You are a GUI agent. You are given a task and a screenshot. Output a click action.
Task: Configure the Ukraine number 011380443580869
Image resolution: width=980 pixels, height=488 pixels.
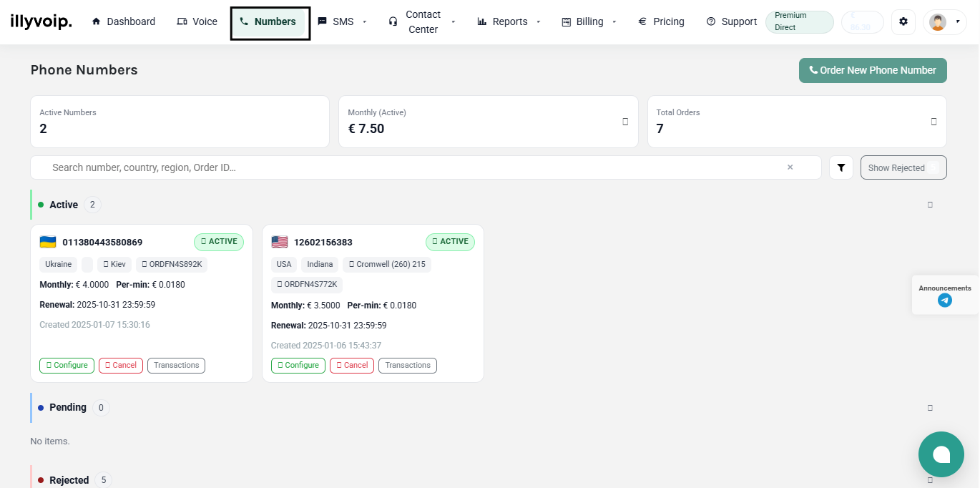tap(67, 365)
